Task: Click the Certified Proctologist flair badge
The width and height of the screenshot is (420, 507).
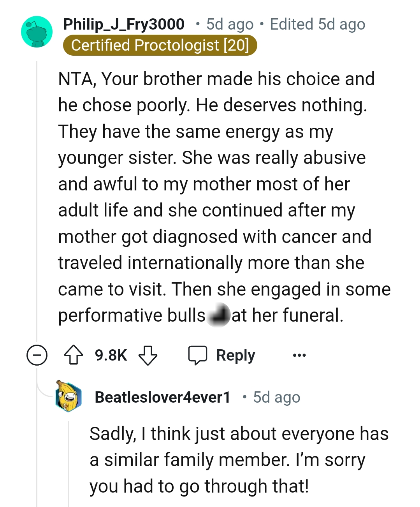Action: (160, 45)
